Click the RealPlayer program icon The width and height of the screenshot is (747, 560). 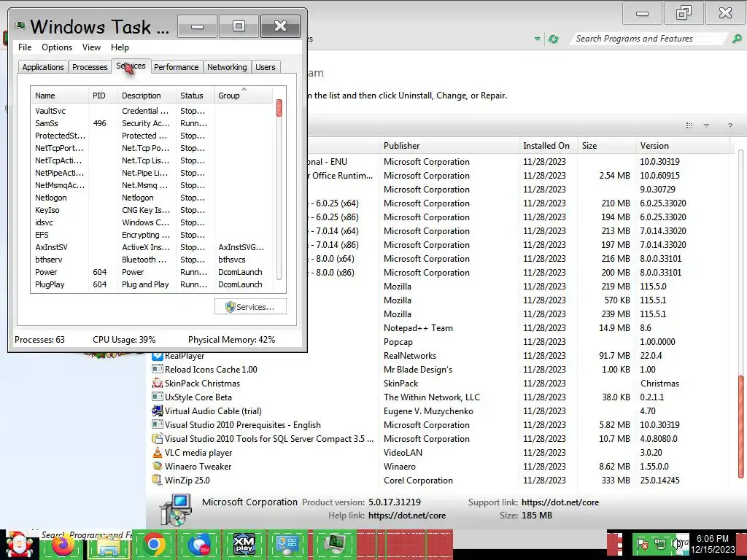pyautogui.click(x=158, y=356)
